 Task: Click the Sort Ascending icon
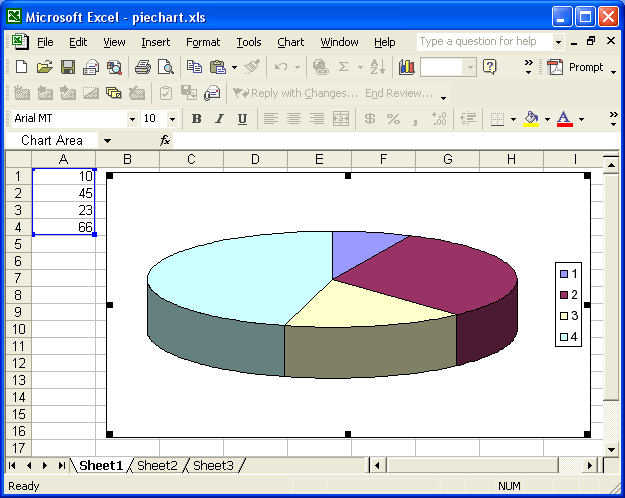click(x=377, y=67)
